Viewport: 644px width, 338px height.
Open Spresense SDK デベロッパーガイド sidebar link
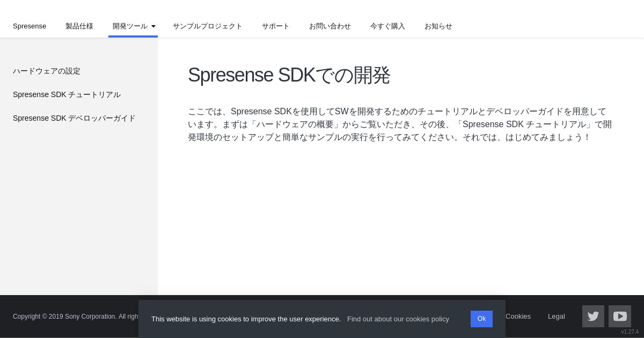click(74, 118)
